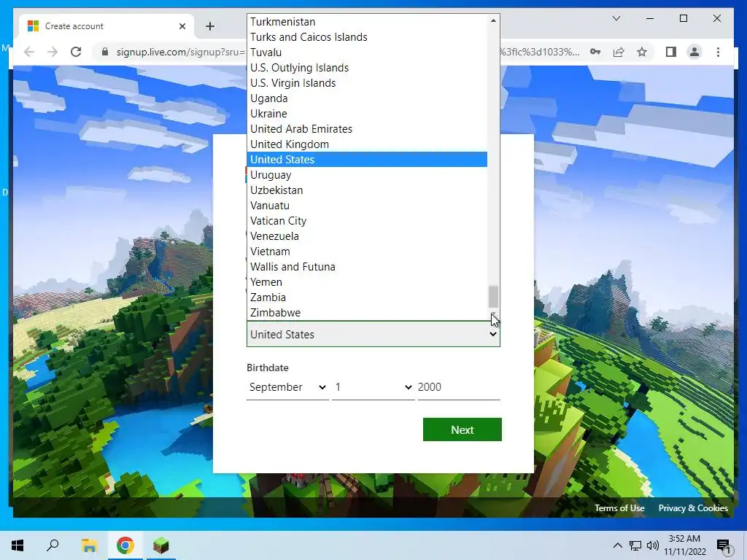This screenshot has height=560, width=747.
Task: Pick Uganda from the list
Action: click(367, 98)
